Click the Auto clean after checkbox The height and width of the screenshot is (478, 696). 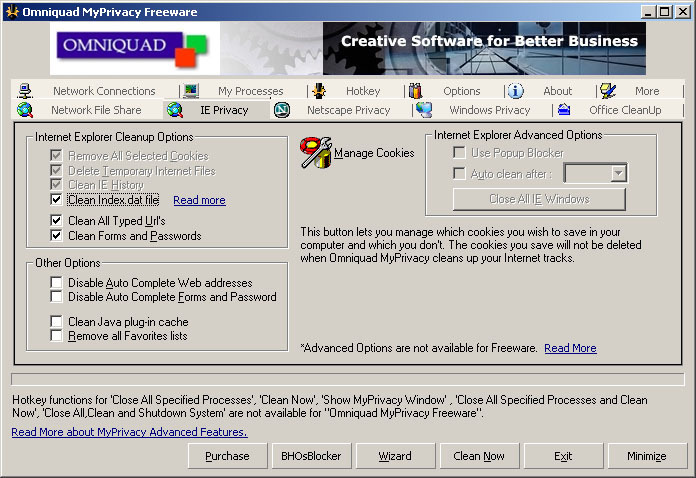point(459,174)
